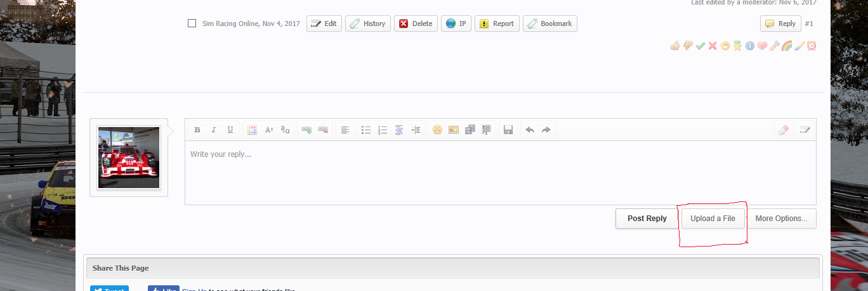Click the Post Reply button
868x291 pixels.
point(647,219)
